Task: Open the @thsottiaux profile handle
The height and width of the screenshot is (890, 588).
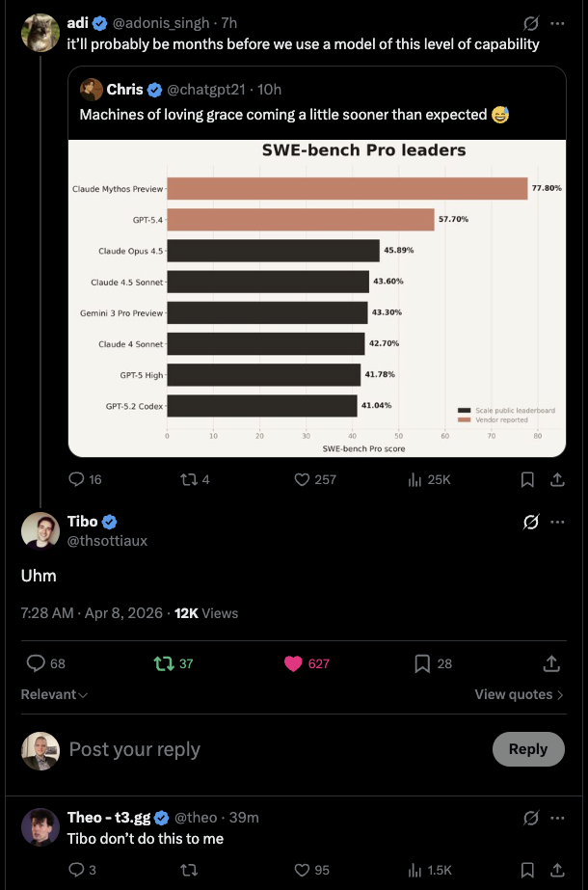Action: tap(107, 541)
